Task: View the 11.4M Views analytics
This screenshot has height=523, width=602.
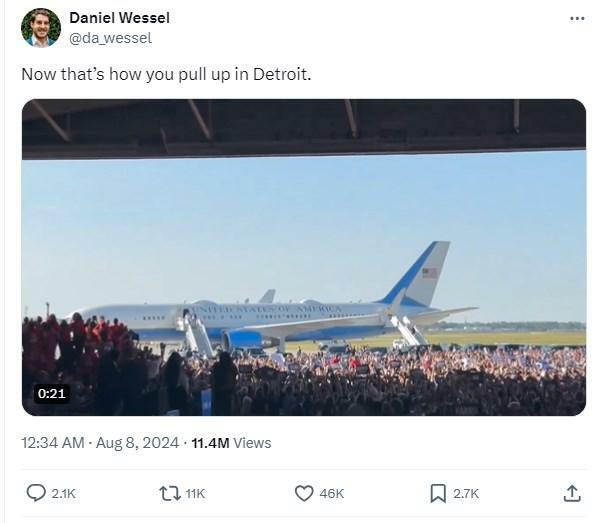Action: tap(231, 443)
